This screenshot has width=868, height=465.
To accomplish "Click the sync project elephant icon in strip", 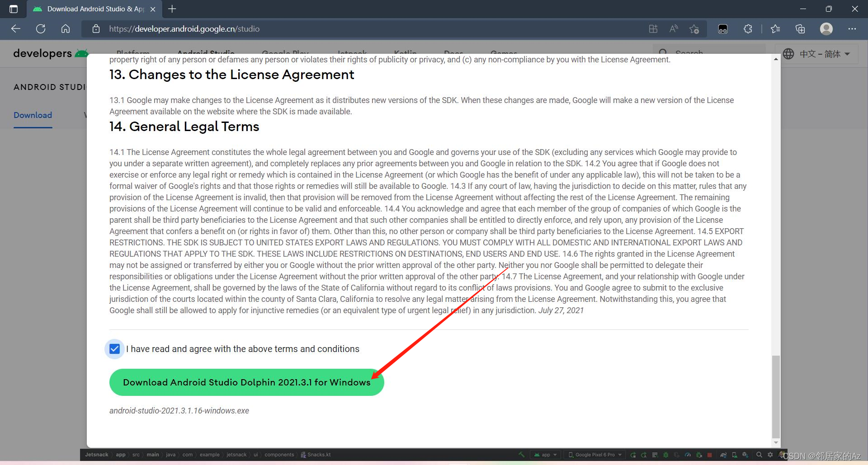I will click(x=723, y=455).
